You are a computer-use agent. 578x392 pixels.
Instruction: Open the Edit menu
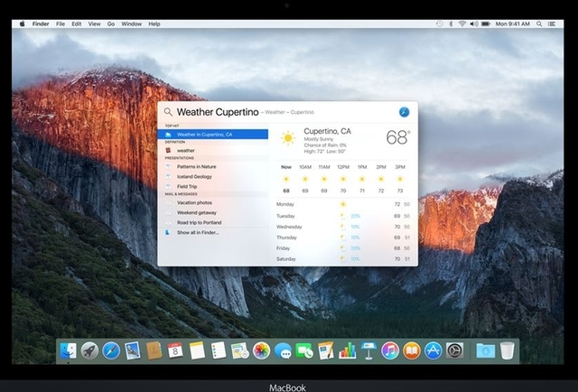click(77, 24)
